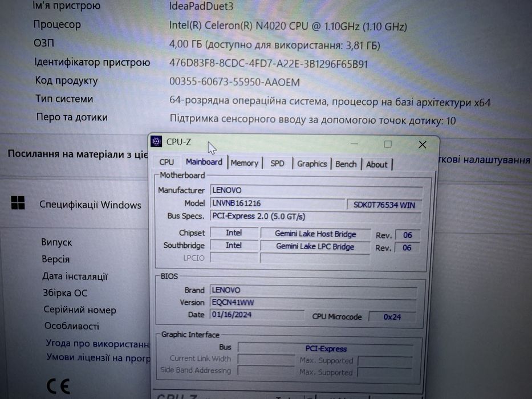This screenshot has width=532, height=399.
Task: Click the Ім'я пристрою label
Action: coord(67,6)
